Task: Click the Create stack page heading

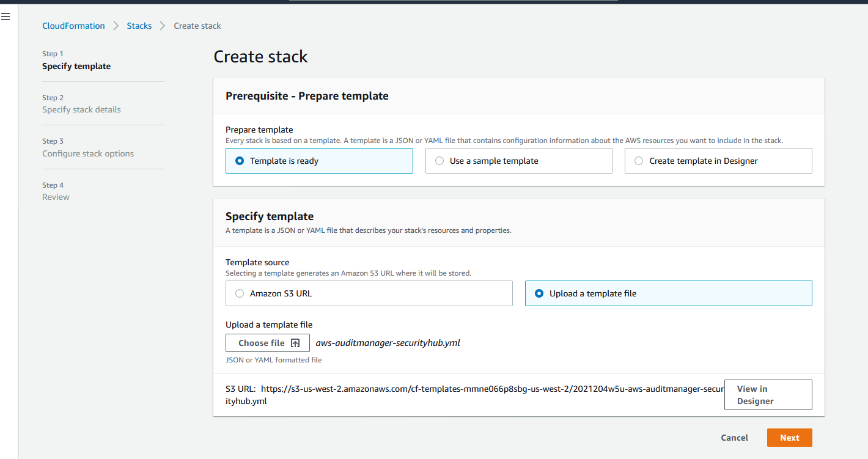Action: pyautogui.click(x=260, y=57)
